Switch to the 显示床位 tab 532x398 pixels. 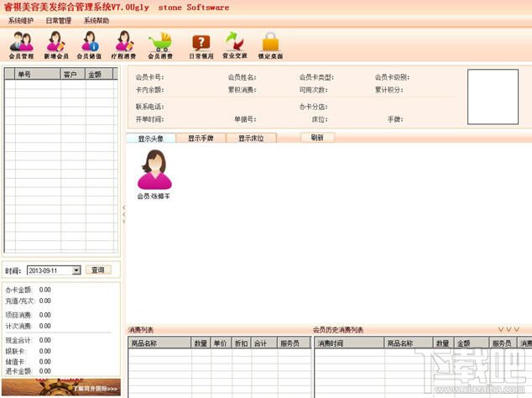point(251,139)
